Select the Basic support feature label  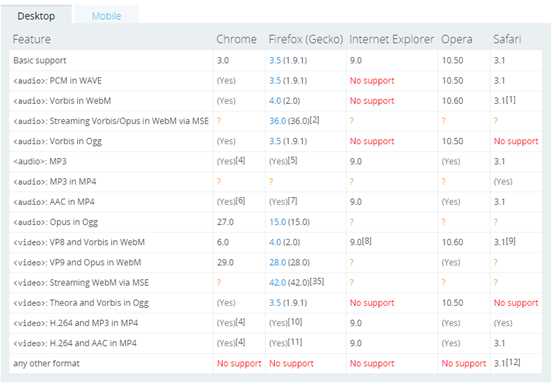click(40, 61)
